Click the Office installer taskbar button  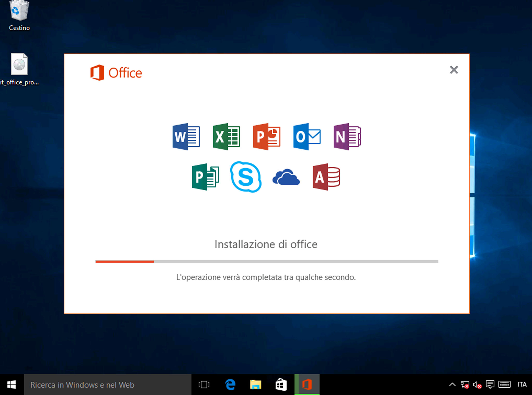(307, 385)
